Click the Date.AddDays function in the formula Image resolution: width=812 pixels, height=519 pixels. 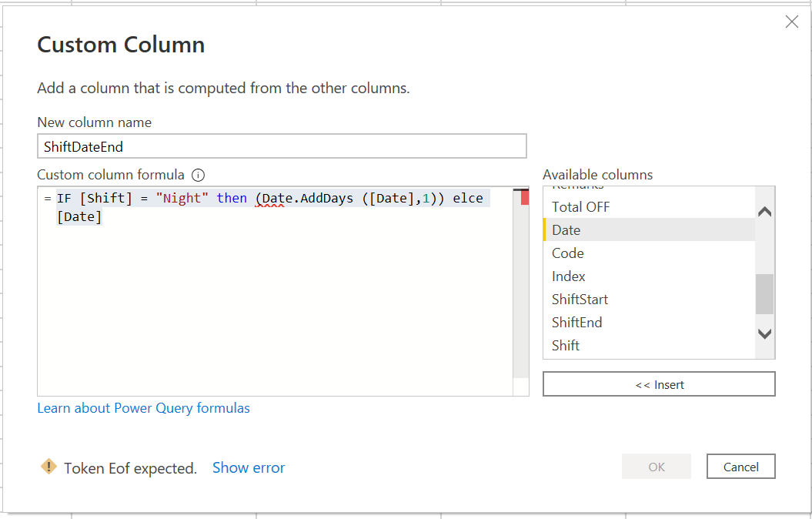pyautogui.click(x=308, y=199)
